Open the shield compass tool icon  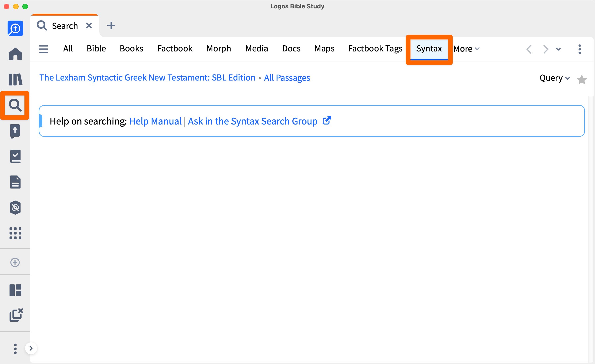(15, 208)
